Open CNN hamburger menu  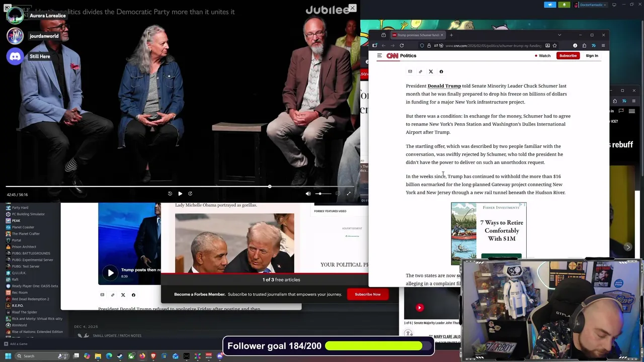(379, 56)
